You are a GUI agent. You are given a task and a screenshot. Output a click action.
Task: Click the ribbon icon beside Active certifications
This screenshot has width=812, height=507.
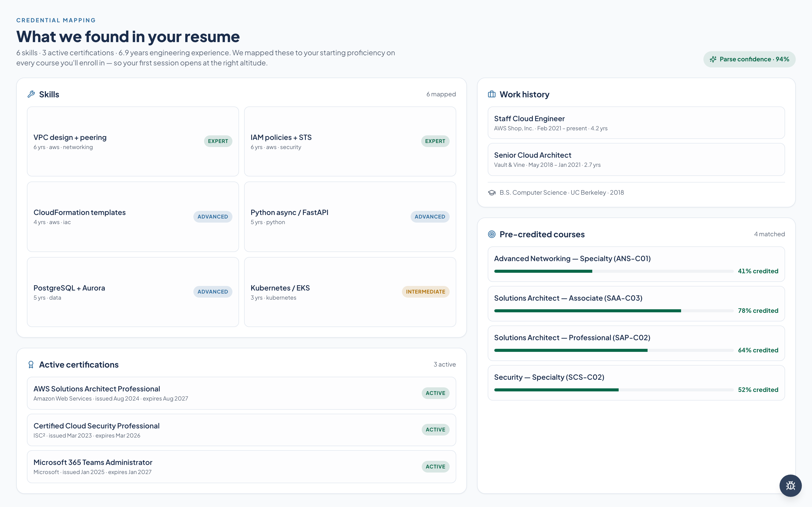point(31,365)
